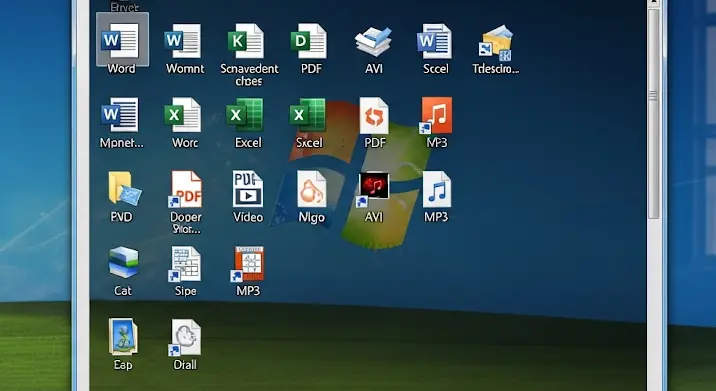Select the stacked-paper icon labeled AVI

coord(374,41)
